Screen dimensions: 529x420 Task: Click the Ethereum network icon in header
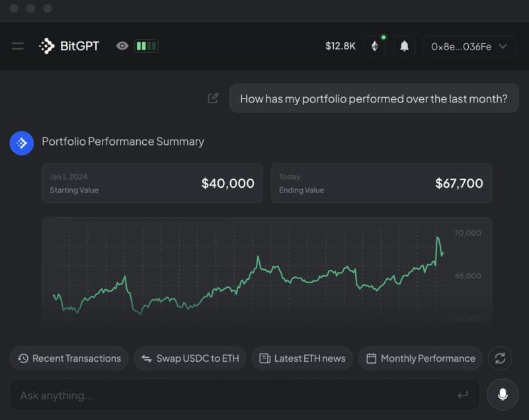[375, 46]
